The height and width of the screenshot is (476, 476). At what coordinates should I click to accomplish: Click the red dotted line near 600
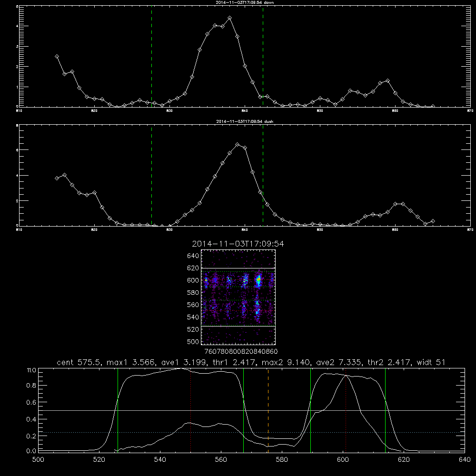(x=346, y=410)
